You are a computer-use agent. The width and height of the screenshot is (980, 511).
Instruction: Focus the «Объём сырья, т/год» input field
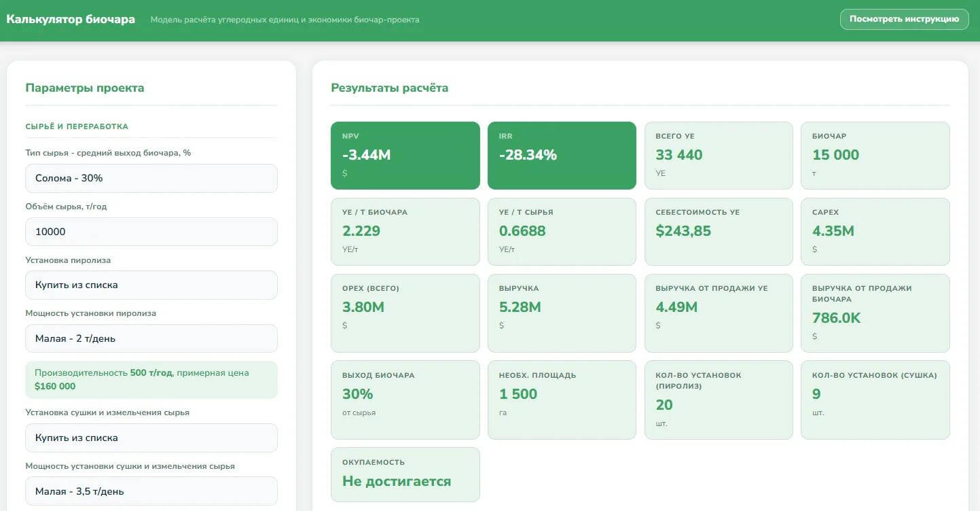151,232
